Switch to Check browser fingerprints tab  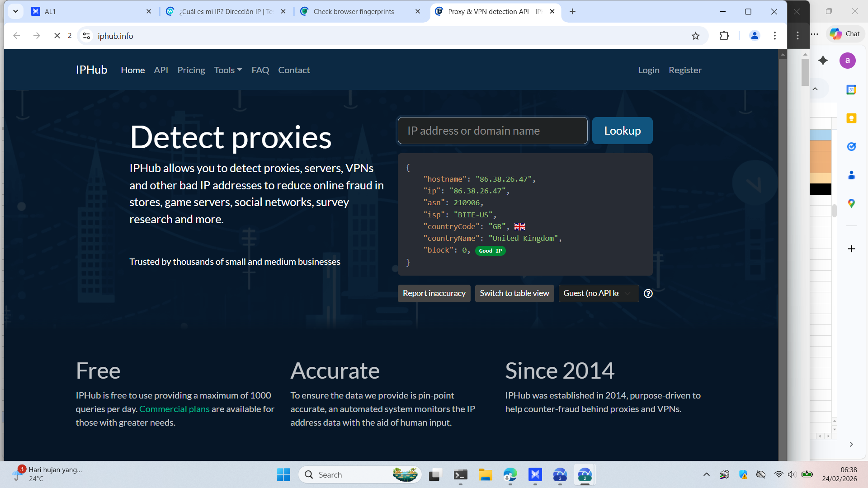354,12
